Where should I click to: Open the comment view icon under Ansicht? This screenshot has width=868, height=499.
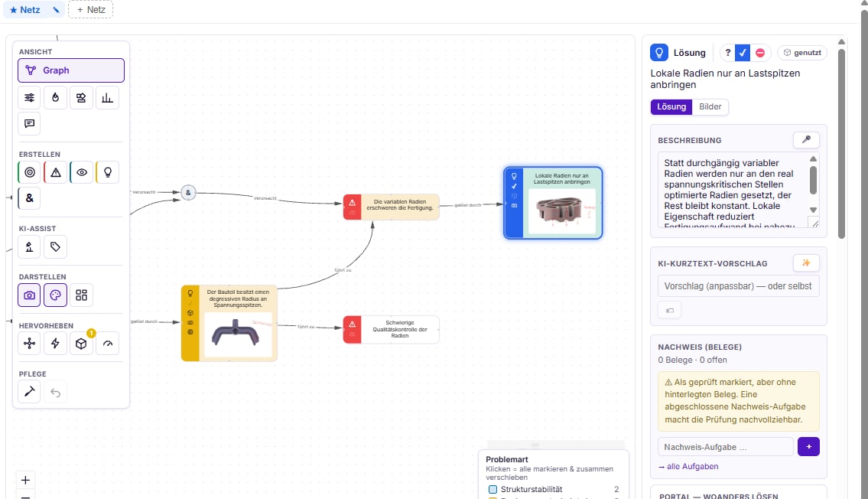click(x=29, y=123)
